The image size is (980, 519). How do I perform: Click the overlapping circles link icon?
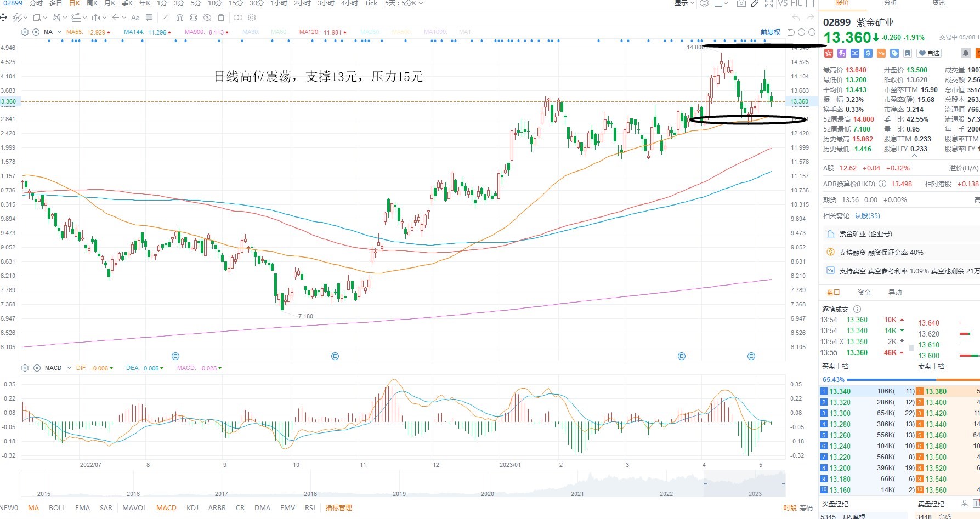[238, 18]
